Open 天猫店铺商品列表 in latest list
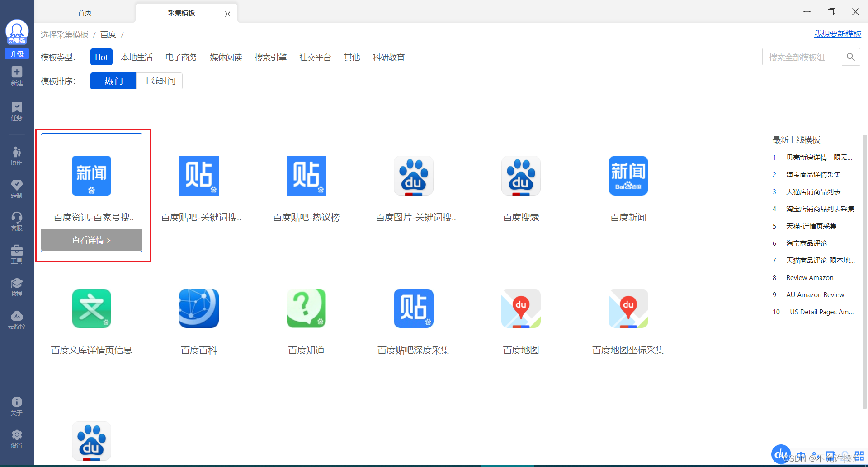The image size is (868, 467). [x=813, y=192]
